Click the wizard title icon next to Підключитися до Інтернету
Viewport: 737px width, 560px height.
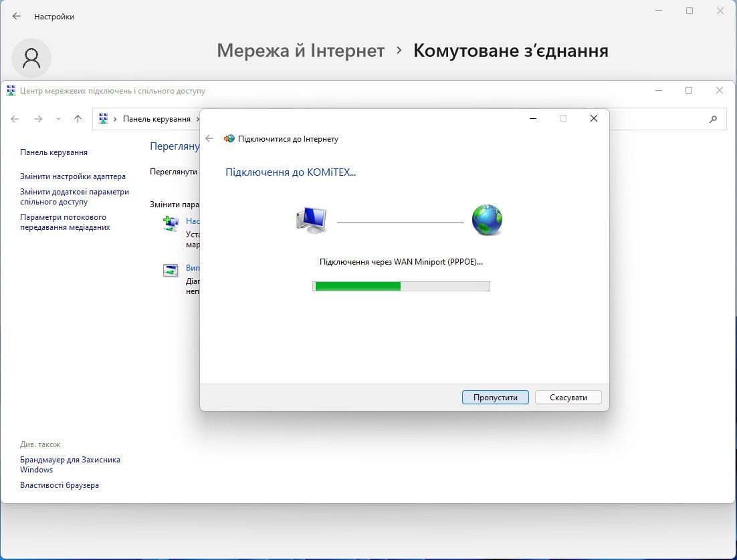[x=229, y=138]
